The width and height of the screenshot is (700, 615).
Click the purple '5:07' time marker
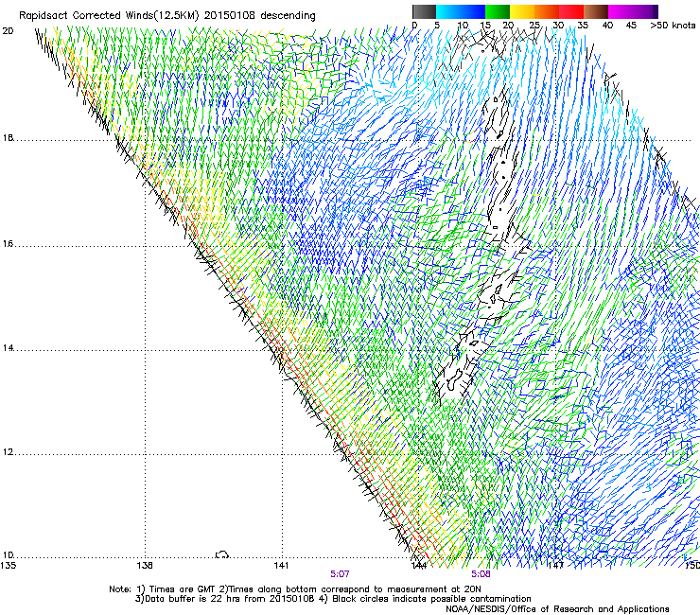click(x=340, y=574)
